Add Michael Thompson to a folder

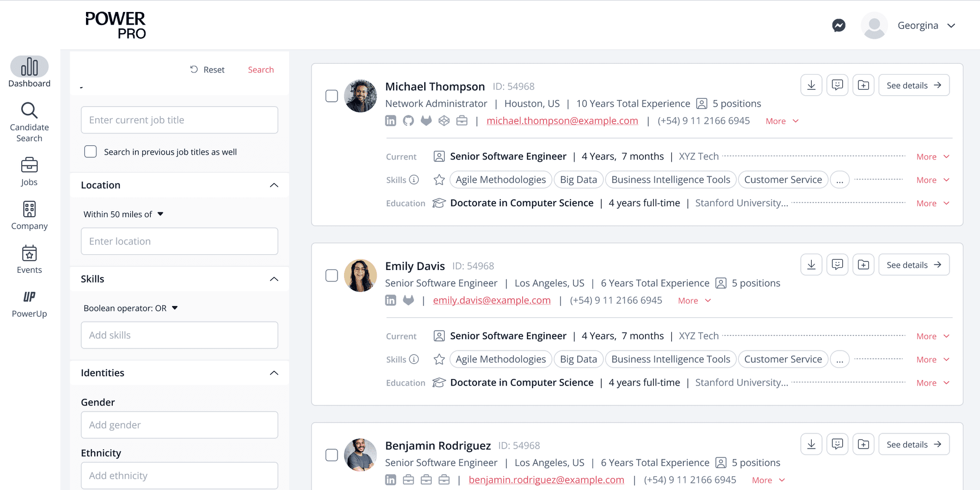point(863,85)
